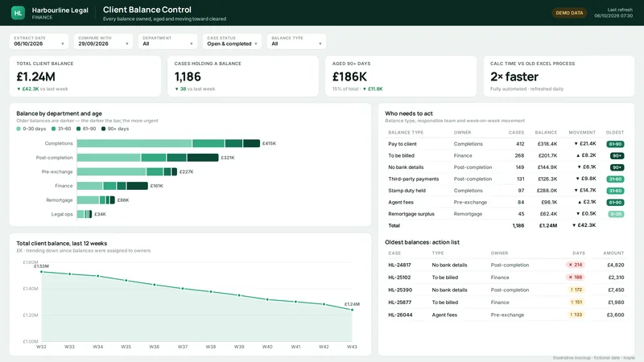Select the Total Client Balance £1.24M card

pyautogui.click(x=85, y=76)
